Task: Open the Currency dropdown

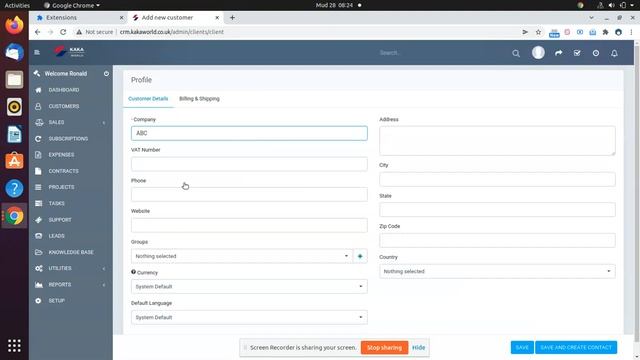Action: [249, 287]
